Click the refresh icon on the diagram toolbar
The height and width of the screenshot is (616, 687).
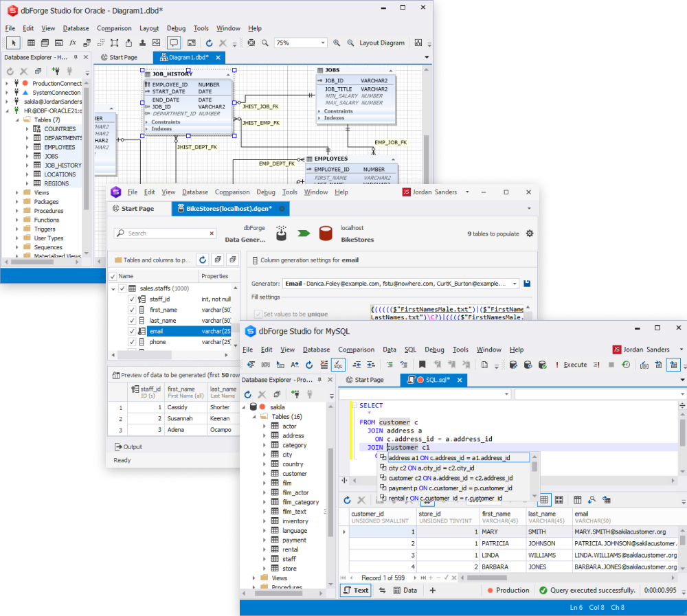pyautogui.click(x=210, y=43)
